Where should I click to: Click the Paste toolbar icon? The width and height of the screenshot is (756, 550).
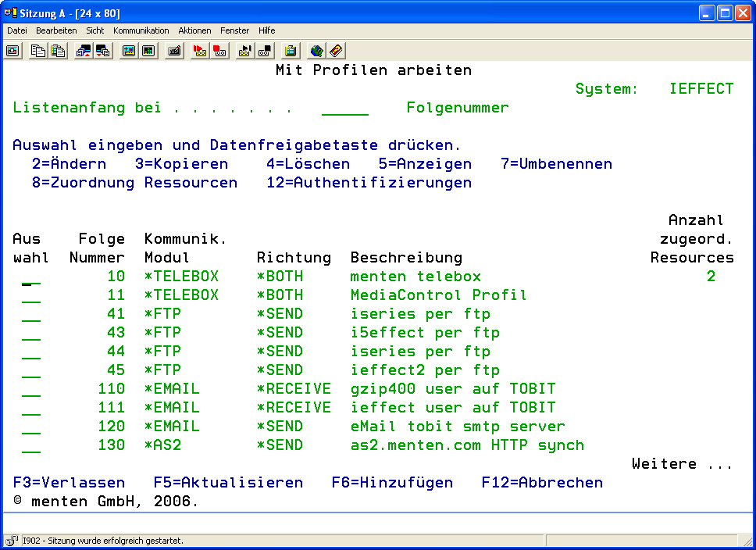58,51
